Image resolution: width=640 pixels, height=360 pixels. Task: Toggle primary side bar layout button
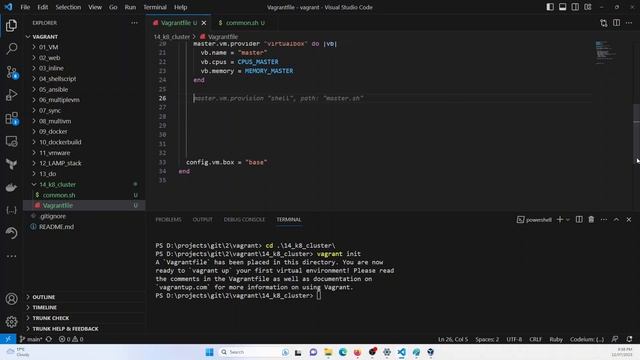tap(550, 7)
